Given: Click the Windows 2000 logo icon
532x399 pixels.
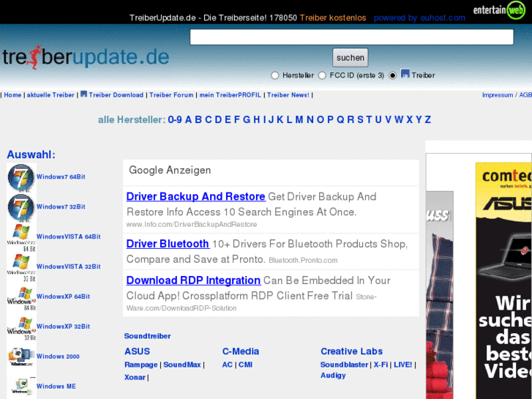Looking at the screenshot, I should [21, 357].
